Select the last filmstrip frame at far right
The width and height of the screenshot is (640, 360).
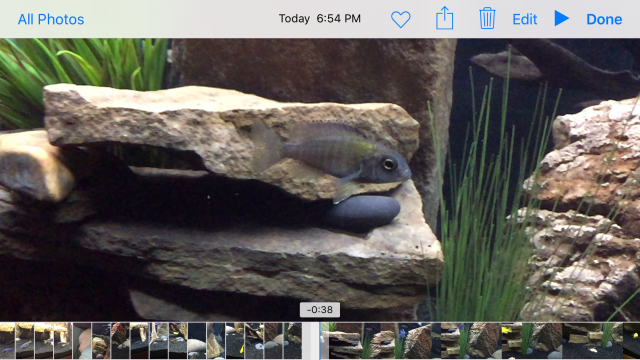pos(631,341)
